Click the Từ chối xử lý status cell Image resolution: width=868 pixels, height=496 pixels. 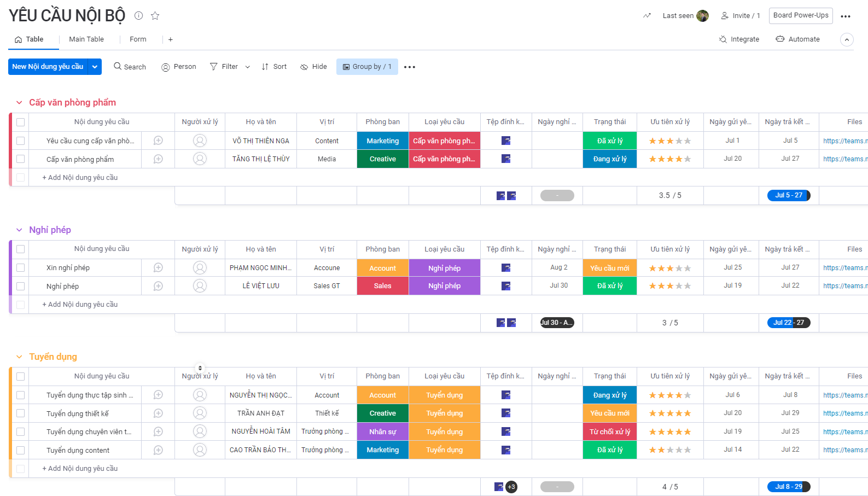coord(609,432)
